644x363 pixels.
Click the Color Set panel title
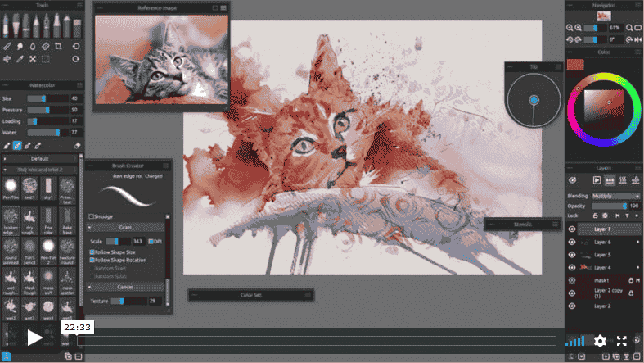251,295
